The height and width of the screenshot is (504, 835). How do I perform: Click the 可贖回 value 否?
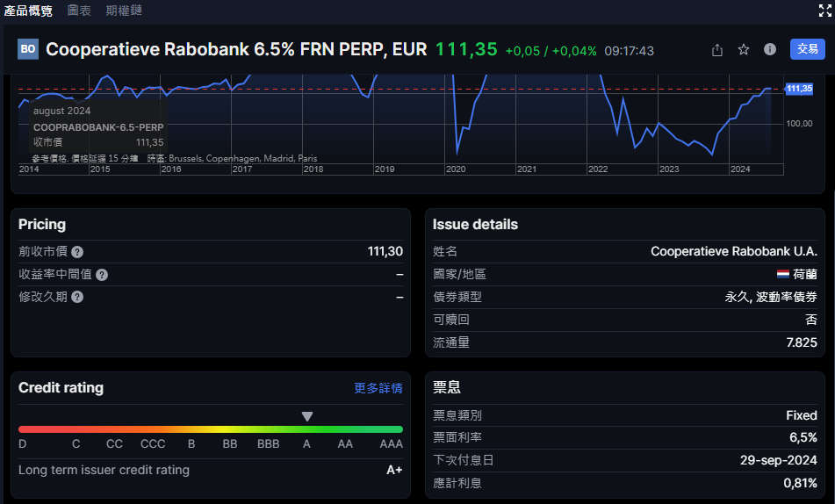(x=811, y=320)
